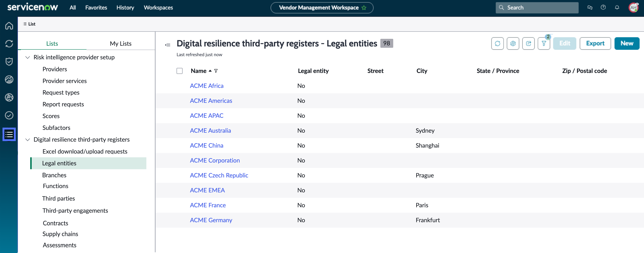
Task: Click the Name column filter funnel
Action: 216,71
